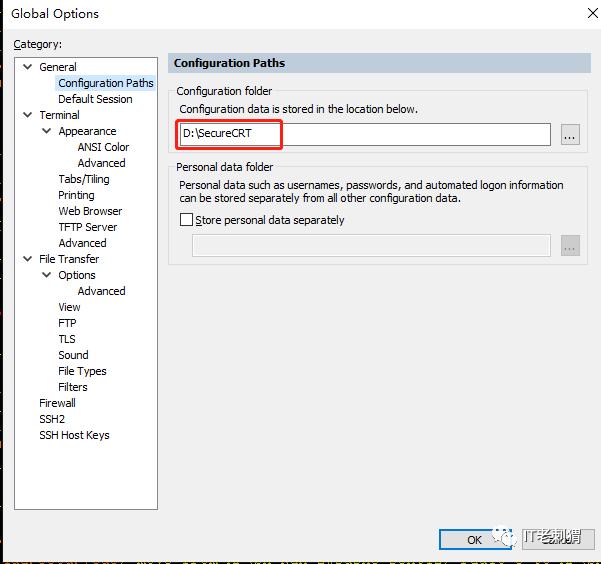The width and height of the screenshot is (601, 564).
Task: Select SSH Host Keys category
Action: point(74,435)
